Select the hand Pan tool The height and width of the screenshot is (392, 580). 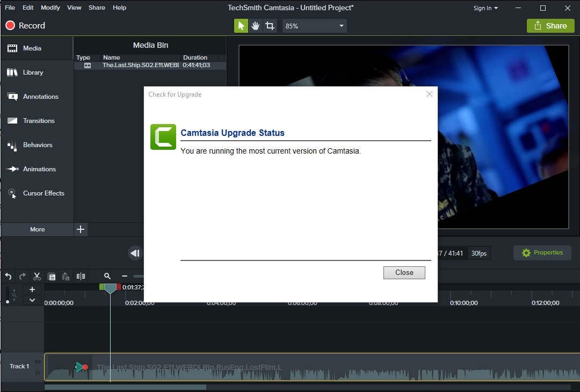point(255,26)
